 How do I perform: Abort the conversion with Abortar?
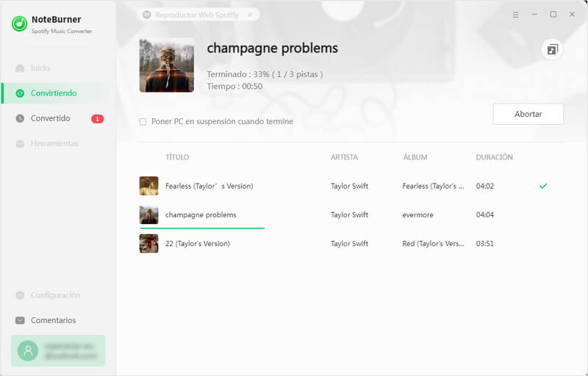click(x=528, y=114)
